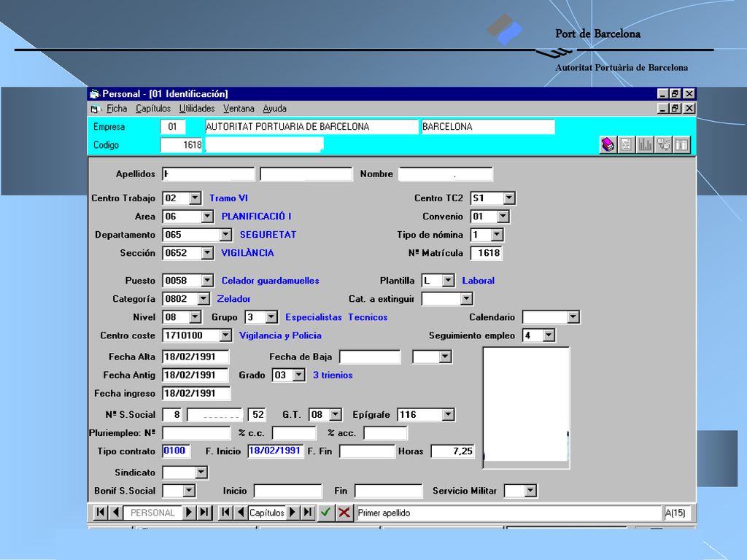Expand the Centro TC2 dropdown
The height and width of the screenshot is (560, 747).
(508, 198)
